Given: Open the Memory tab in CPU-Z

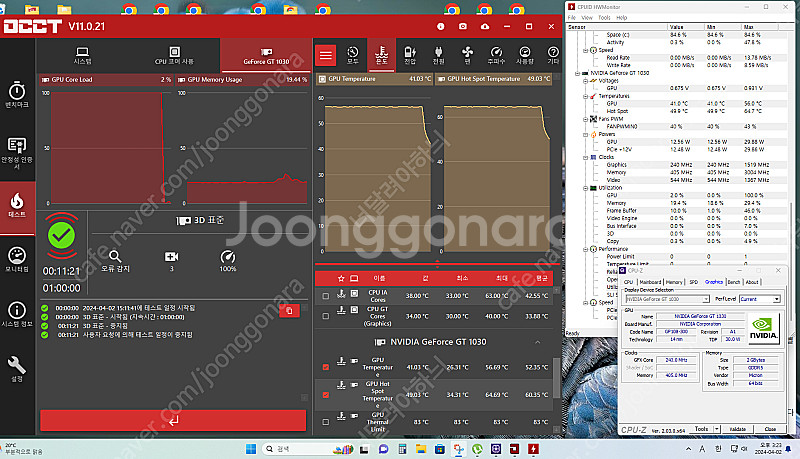Looking at the screenshot, I should 674,282.
